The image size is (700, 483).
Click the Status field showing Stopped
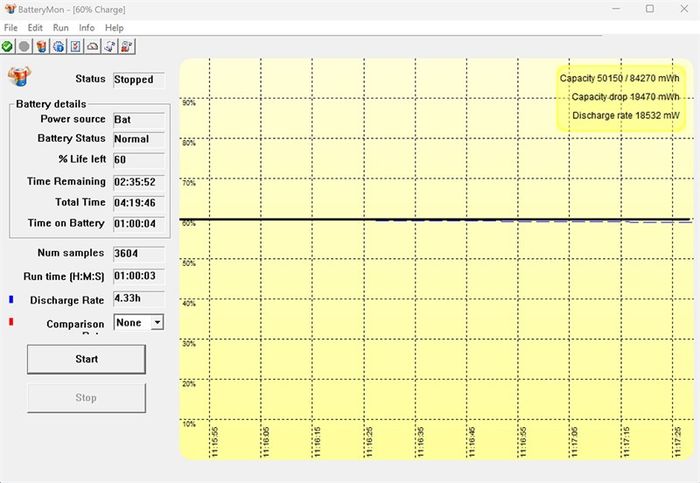(139, 80)
